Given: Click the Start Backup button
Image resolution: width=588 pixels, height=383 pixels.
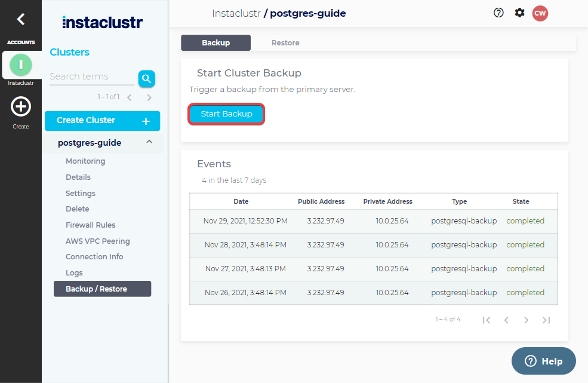Looking at the screenshot, I should pyautogui.click(x=226, y=114).
